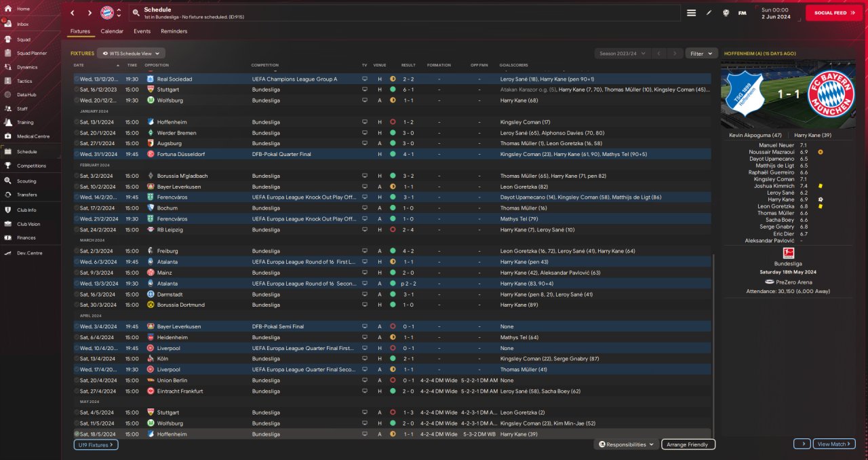This screenshot has width=868, height=460.
Task: Click the pencil edit icon
Action: pyautogui.click(x=709, y=13)
